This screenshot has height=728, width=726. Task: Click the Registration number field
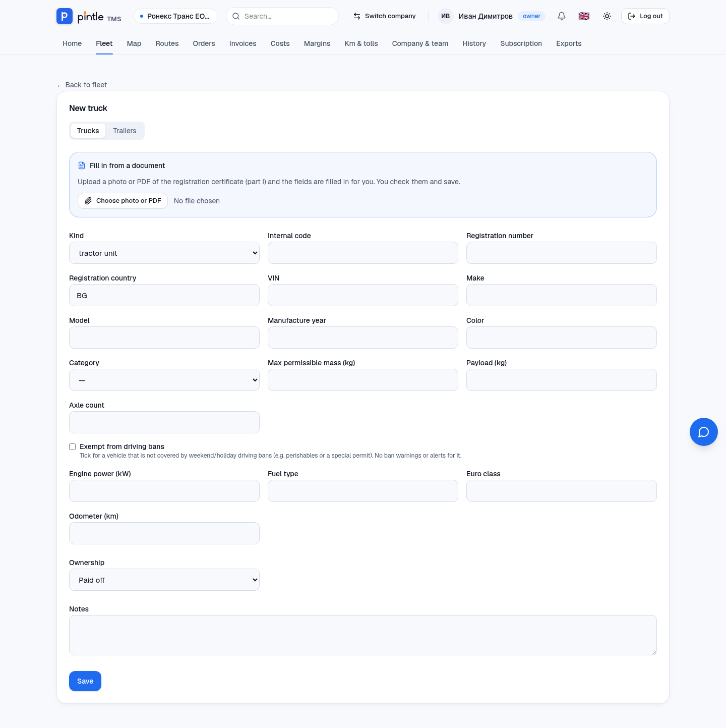click(562, 253)
